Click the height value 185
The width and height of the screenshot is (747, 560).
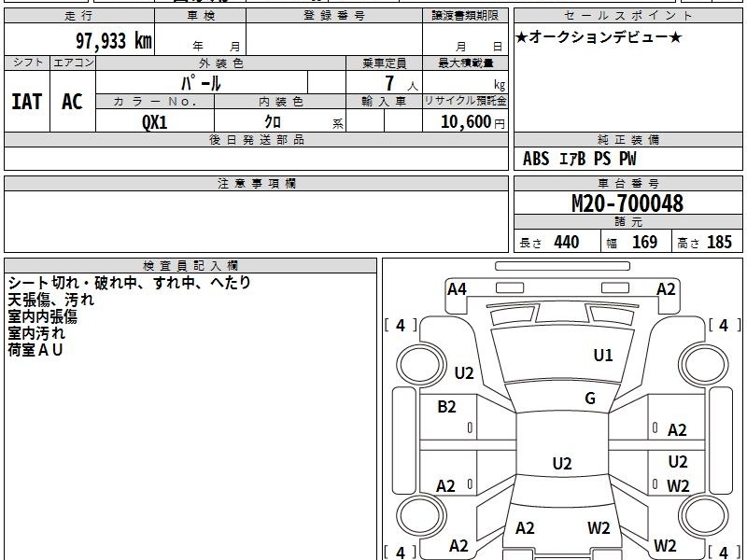[x=719, y=242]
